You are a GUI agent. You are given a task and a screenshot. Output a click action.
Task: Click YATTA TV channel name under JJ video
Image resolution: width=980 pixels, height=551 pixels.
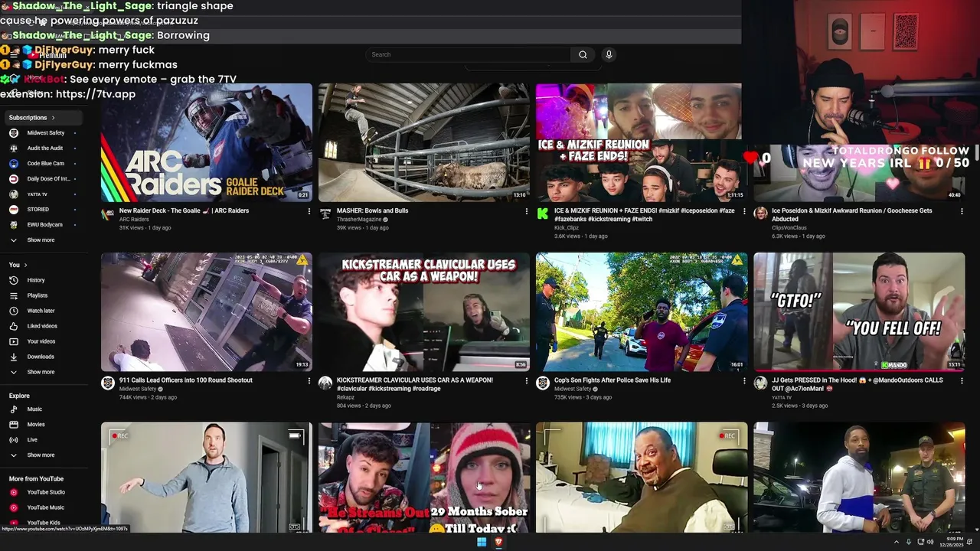coord(782,397)
